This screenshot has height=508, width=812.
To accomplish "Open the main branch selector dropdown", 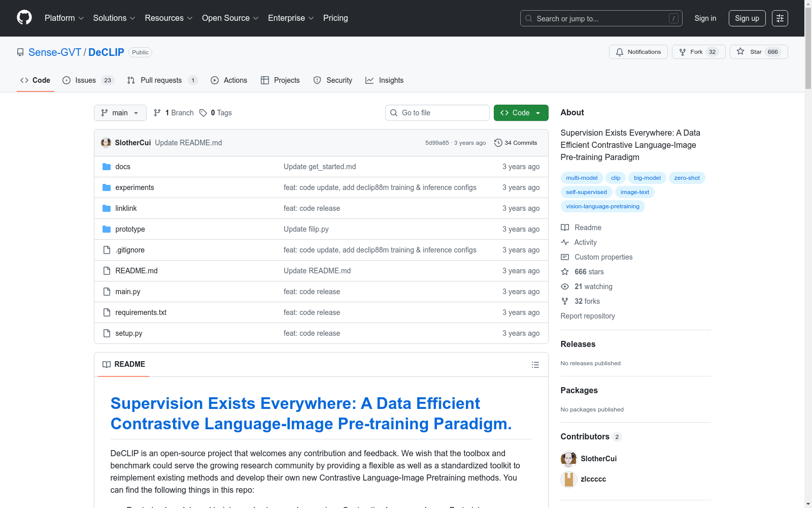I will [120, 113].
